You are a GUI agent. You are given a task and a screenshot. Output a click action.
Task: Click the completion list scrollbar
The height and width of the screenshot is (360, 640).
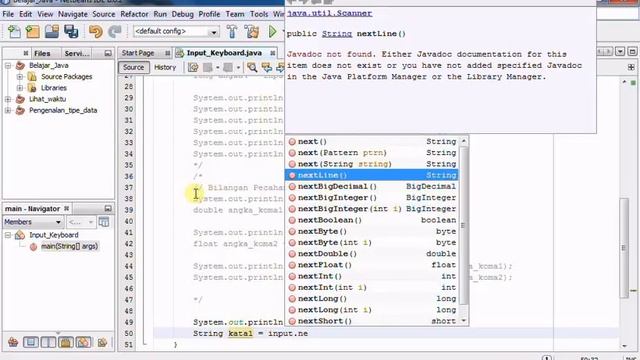pyautogui.click(x=463, y=225)
